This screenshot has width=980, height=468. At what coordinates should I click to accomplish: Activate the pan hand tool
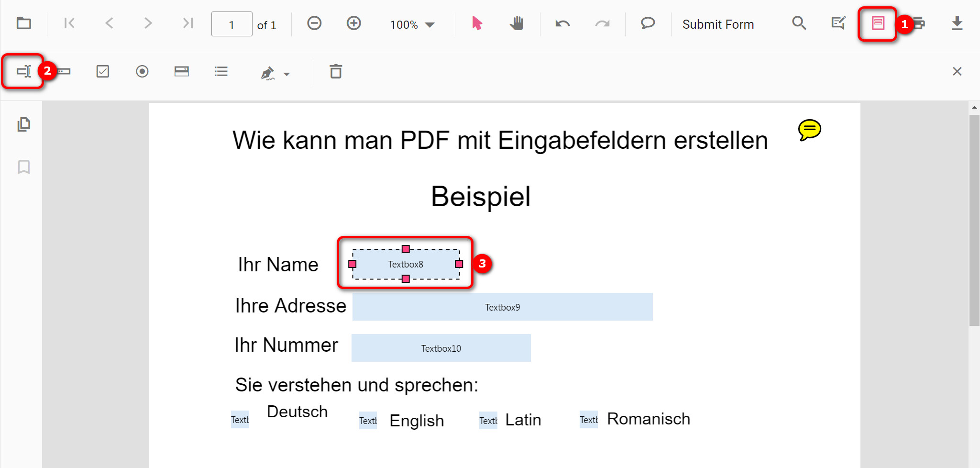[x=517, y=23]
